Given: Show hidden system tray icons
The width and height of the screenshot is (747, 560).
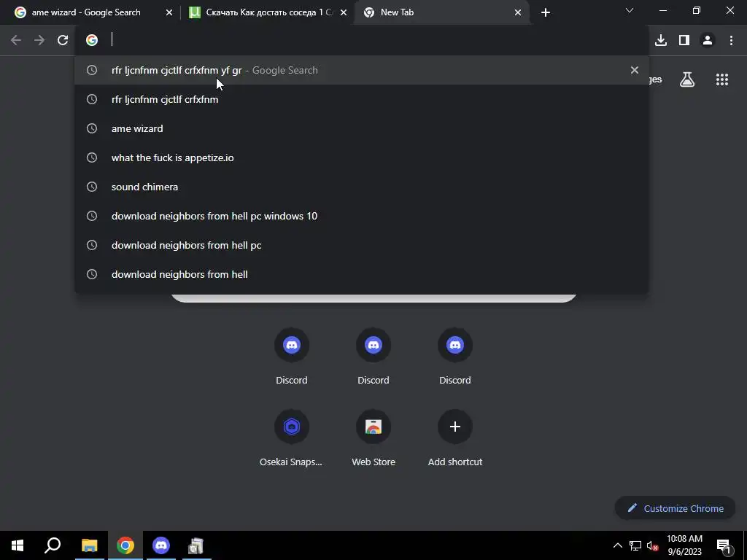Looking at the screenshot, I should [617, 545].
